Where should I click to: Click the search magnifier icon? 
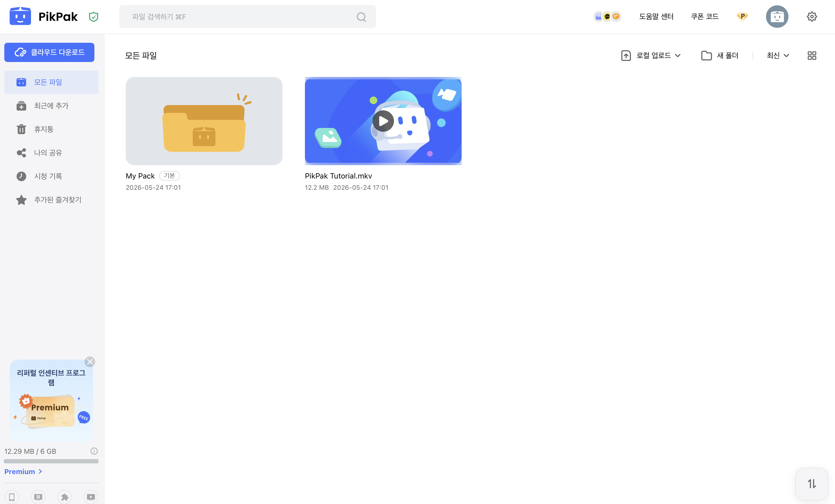point(361,17)
